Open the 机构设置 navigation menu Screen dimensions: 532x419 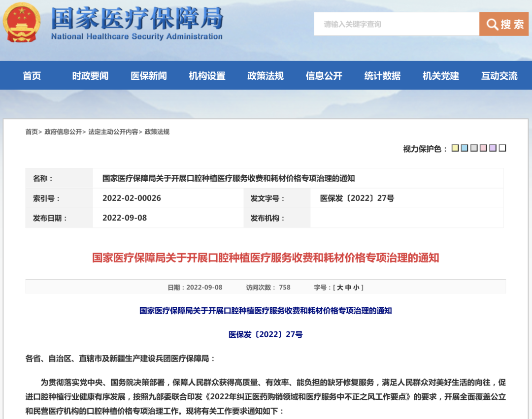click(x=206, y=75)
